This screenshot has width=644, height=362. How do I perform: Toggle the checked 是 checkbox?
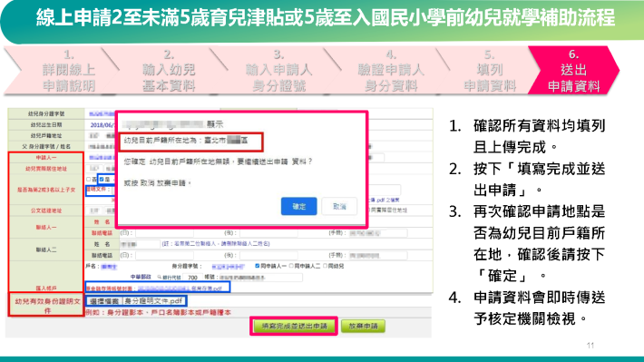[x=102, y=180]
